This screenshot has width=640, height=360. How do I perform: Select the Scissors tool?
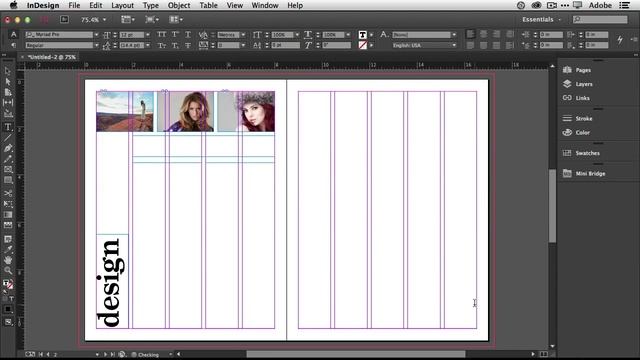[x=8, y=193]
